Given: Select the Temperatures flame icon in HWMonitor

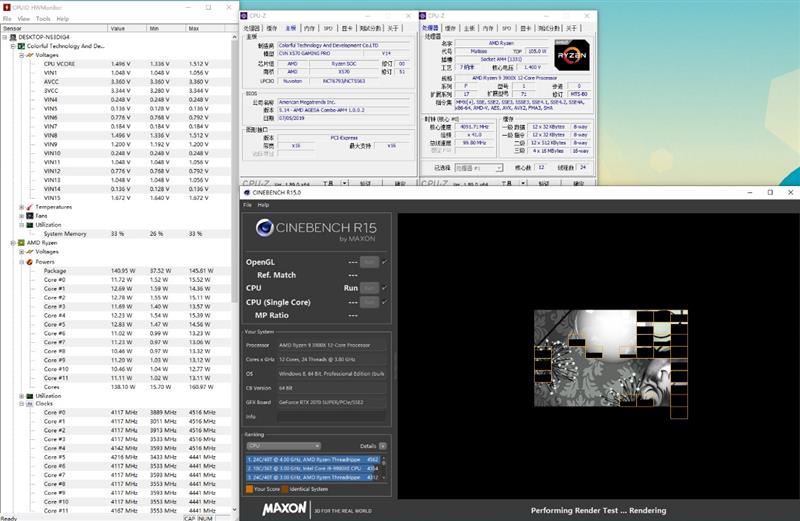Looking at the screenshot, I should point(30,207).
